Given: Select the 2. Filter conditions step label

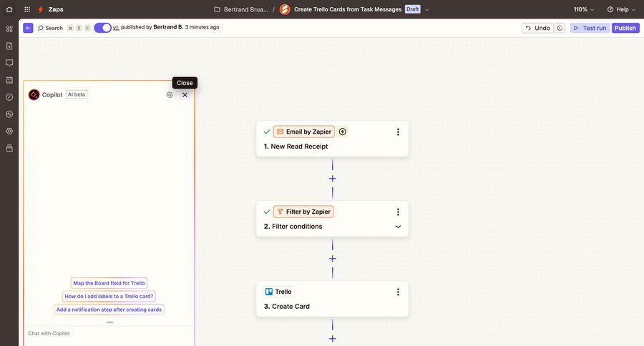Looking at the screenshot, I should coord(293,226).
